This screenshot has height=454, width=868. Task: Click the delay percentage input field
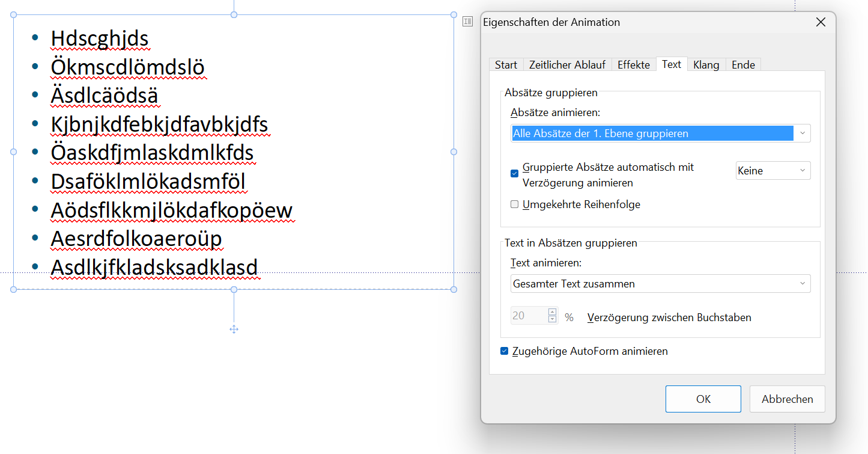pos(529,316)
